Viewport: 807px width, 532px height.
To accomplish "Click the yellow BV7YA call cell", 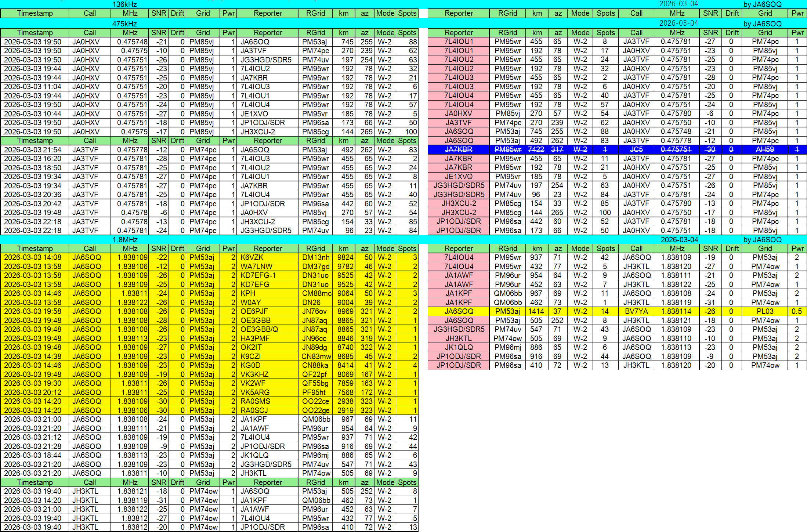I will point(636,311).
